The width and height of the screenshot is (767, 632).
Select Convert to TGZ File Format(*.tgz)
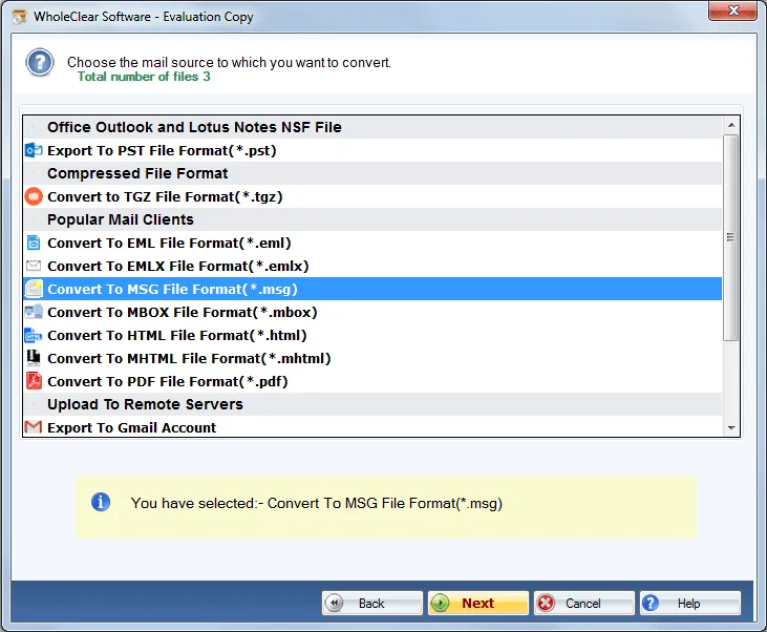tap(372, 197)
